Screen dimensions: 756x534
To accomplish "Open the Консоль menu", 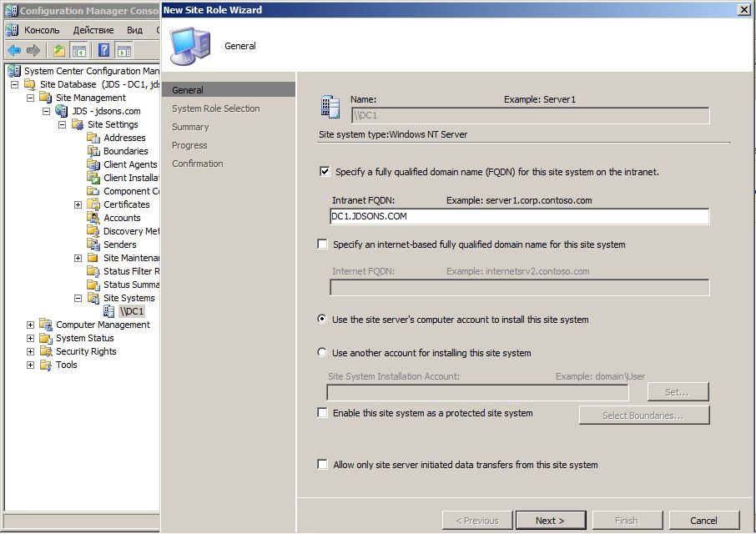I will click(42, 30).
